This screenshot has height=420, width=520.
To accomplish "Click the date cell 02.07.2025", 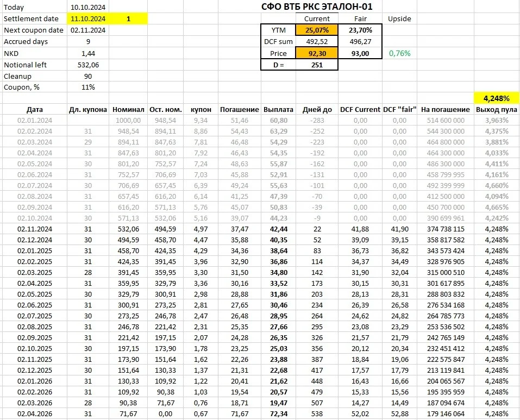I will coord(35,316).
